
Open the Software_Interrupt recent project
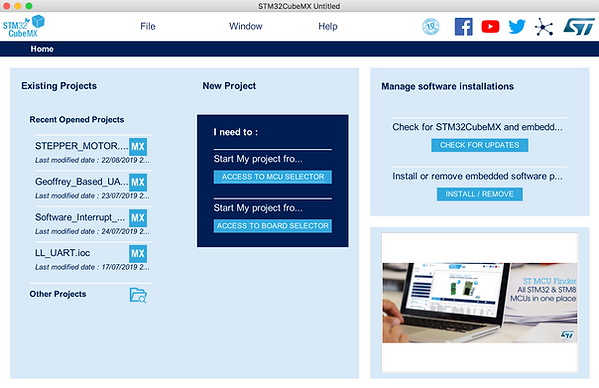click(x=80, y=217)
